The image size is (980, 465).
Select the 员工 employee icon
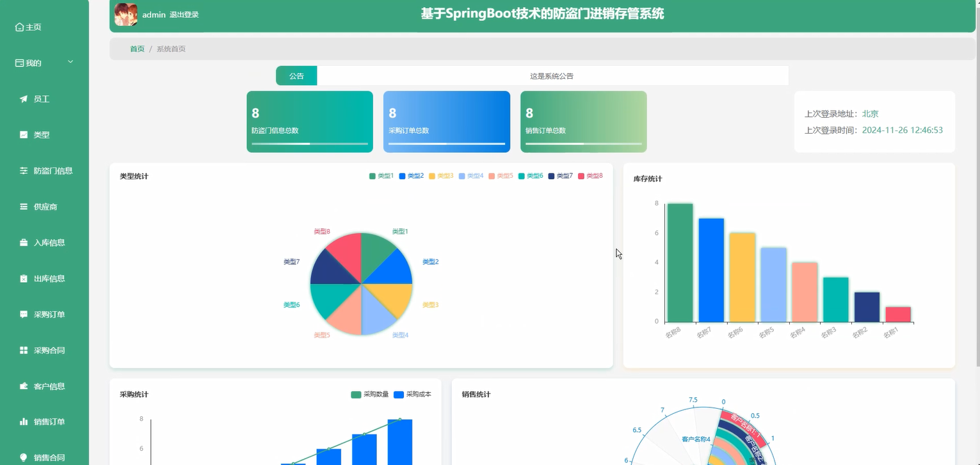pyautogui.click(x=22, y=99)
